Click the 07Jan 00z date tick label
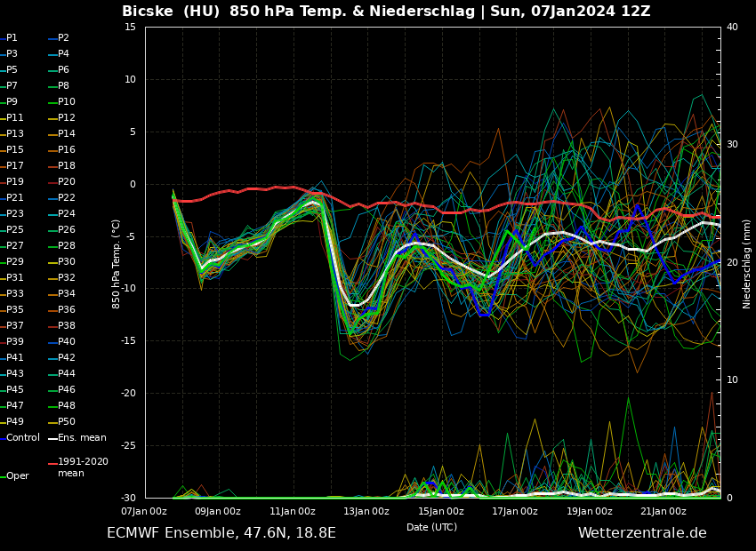Image resolution: width=756 pixels, height=551 pixels. (144, 511)
